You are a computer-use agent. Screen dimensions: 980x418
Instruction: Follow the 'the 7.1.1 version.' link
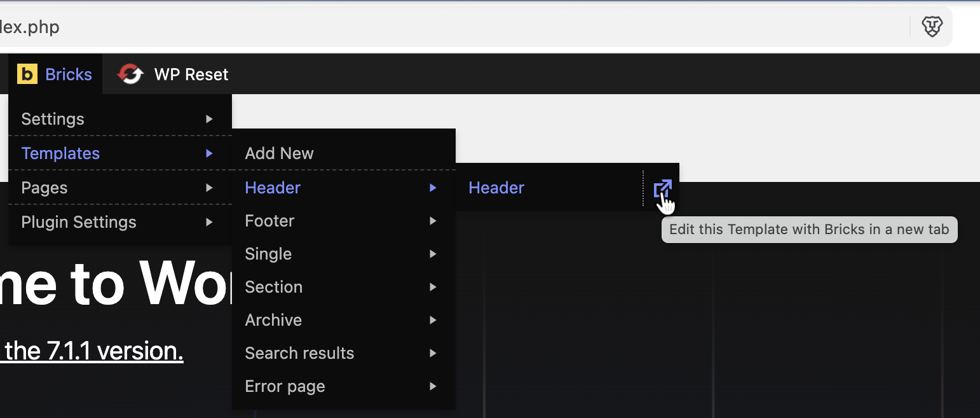pos(93,351)
